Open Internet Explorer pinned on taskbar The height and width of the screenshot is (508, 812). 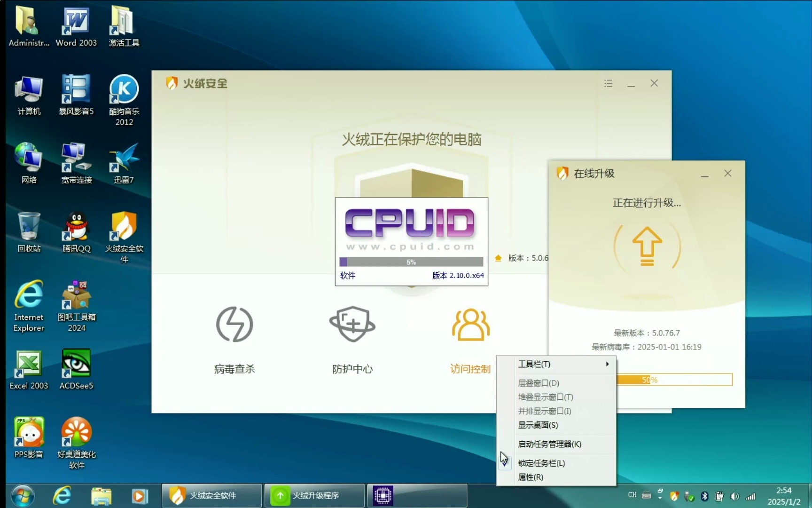click(62, 496)
